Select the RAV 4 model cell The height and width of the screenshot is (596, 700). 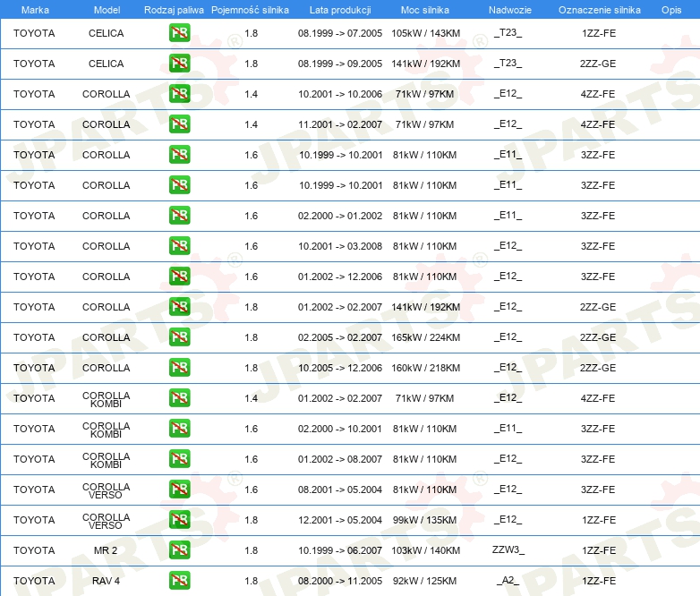click(106, 581)
